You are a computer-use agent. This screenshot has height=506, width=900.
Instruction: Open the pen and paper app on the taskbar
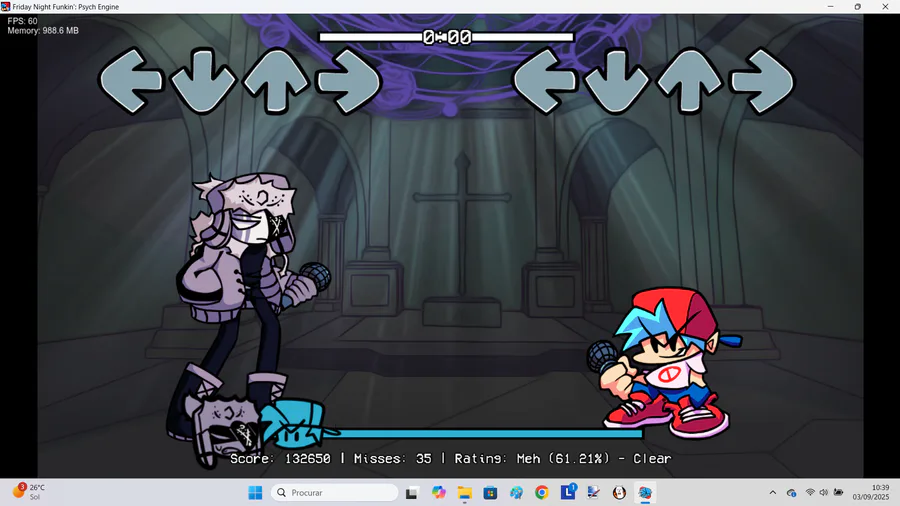(593, 492)
